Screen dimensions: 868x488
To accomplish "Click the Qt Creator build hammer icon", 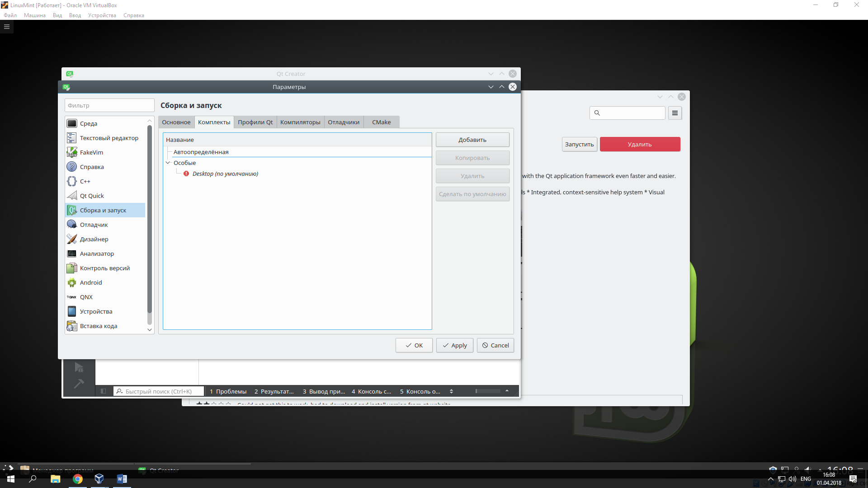I will pyautogui.click(x=79, y=384).
